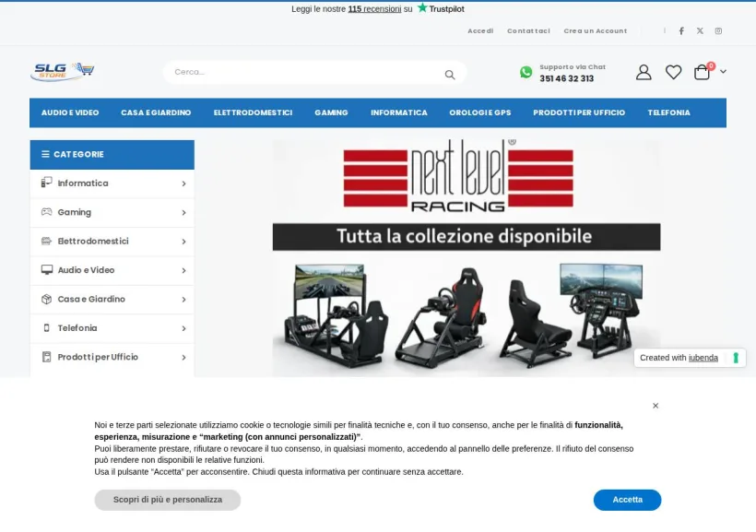This screenshot has width=756, height=532.
Task: Open GAMING nav menu
Action: (x=331, y=112)
